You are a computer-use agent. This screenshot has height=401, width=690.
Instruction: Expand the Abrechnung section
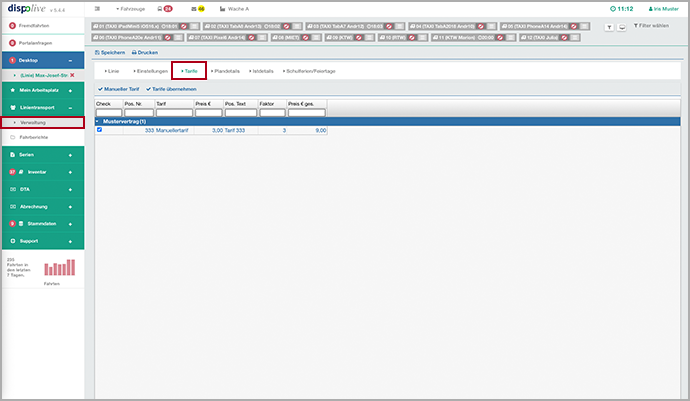tap(70, 206)
